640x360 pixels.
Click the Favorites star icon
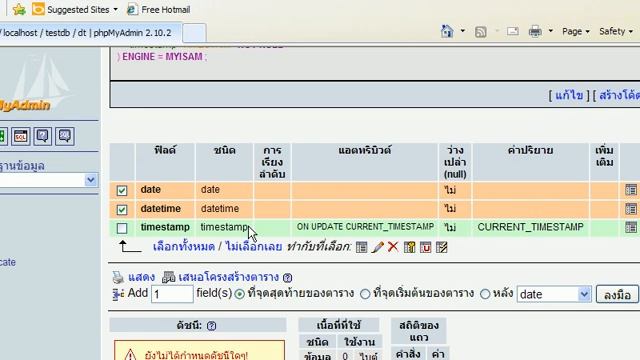click(19, 9)
